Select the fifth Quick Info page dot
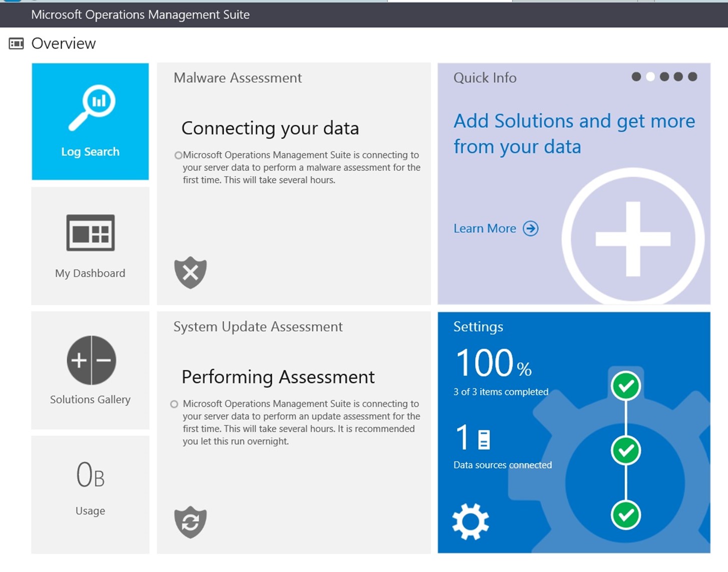Screen dimensions: 728x572 (692, 76)
